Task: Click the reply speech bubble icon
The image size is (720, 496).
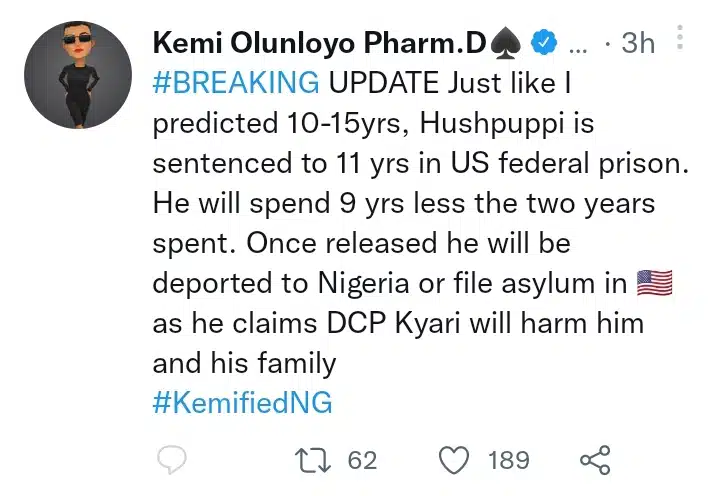Action: click(x=172, y=459)
